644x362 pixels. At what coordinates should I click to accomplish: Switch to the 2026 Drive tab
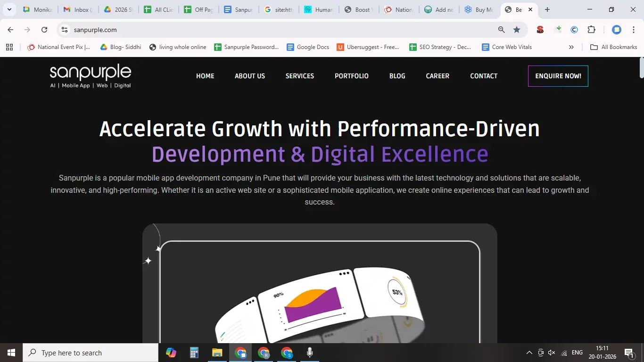[x=119, y=9]
